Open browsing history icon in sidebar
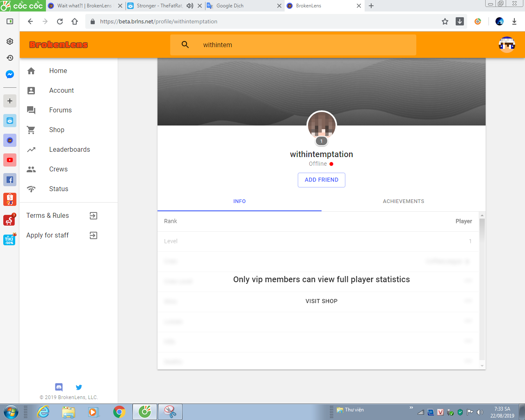The width and height of the screenshot is (525, 420). tap(10, 58)
